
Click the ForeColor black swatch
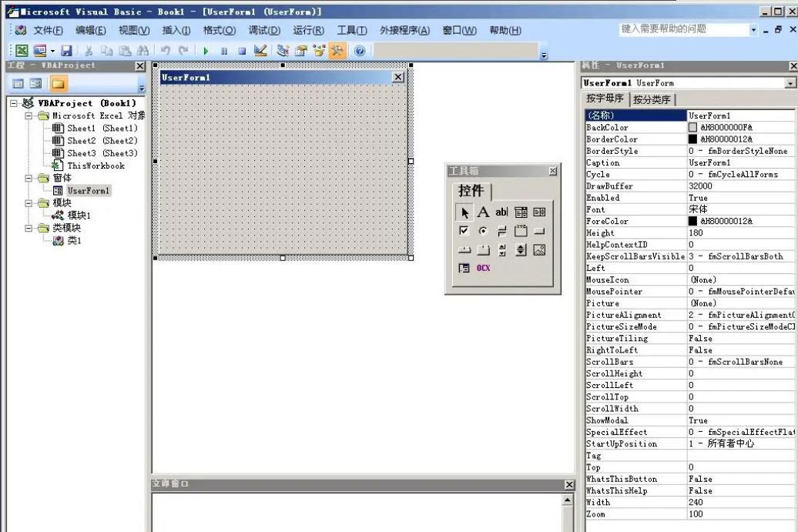click(692, 221)
